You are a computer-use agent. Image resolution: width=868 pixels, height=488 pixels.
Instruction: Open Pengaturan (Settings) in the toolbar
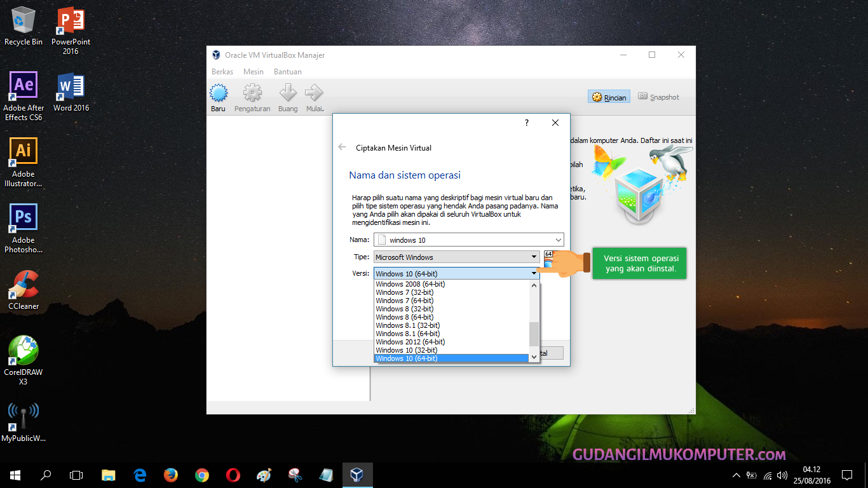click(252, 98)
